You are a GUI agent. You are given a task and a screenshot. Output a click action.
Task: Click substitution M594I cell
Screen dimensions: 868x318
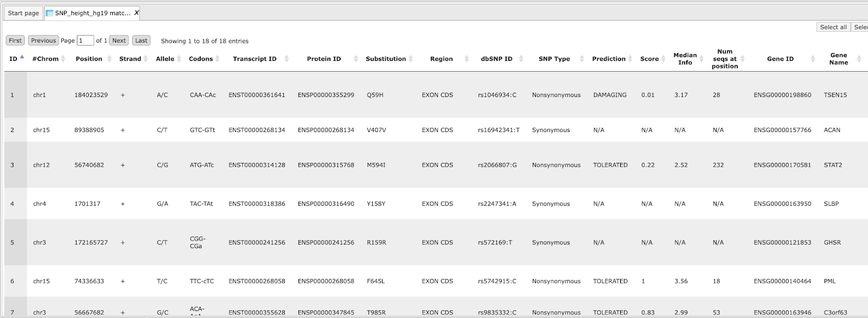pyautogui.click(x=376, y=165)
